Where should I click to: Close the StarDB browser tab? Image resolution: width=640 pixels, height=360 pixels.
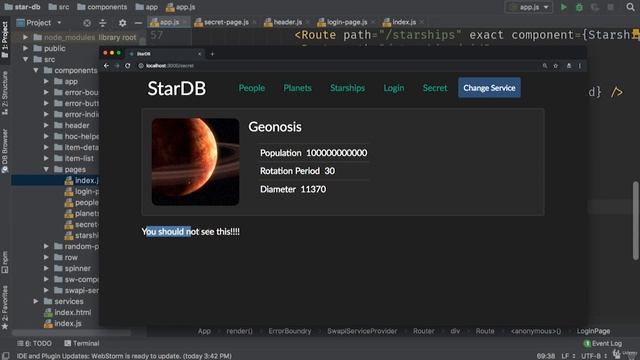click(199, 54)
